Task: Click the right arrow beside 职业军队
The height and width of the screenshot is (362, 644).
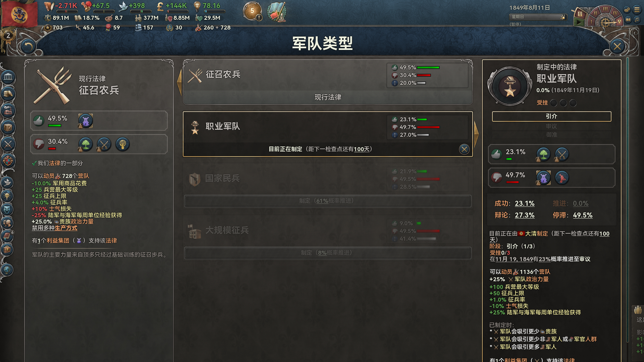Action: [x=476, y=134]
